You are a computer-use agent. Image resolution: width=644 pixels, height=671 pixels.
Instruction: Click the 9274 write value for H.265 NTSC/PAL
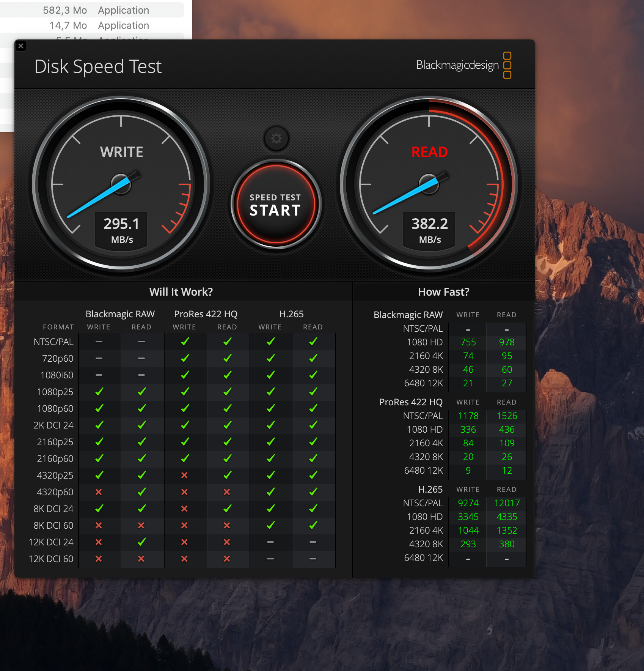(468, 503)
